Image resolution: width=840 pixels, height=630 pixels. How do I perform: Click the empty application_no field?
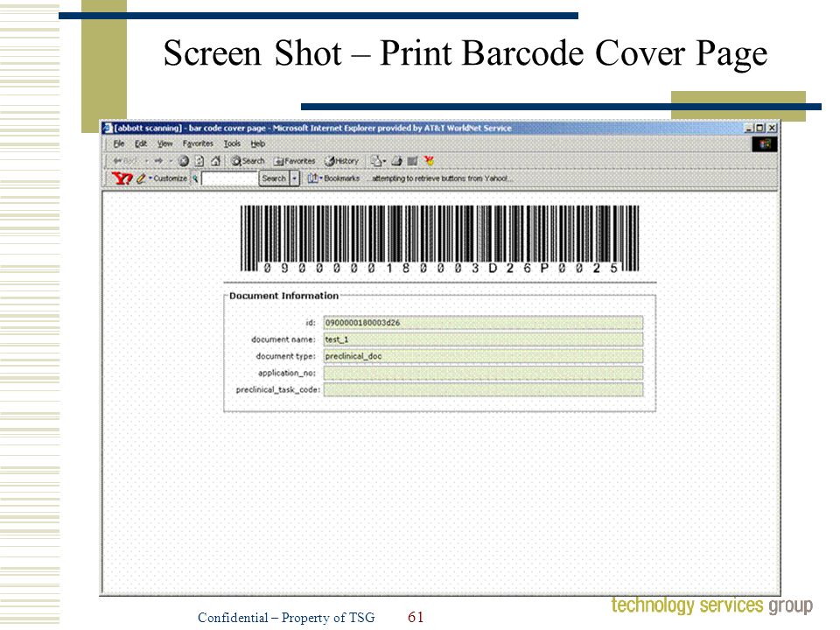(483, 373)
